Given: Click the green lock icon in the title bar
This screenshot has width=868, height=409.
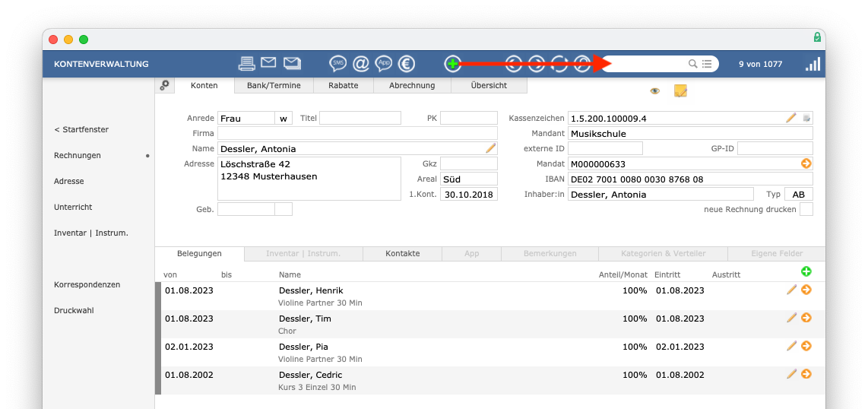Looking at the screenshot, I should (x=817, y=37).
